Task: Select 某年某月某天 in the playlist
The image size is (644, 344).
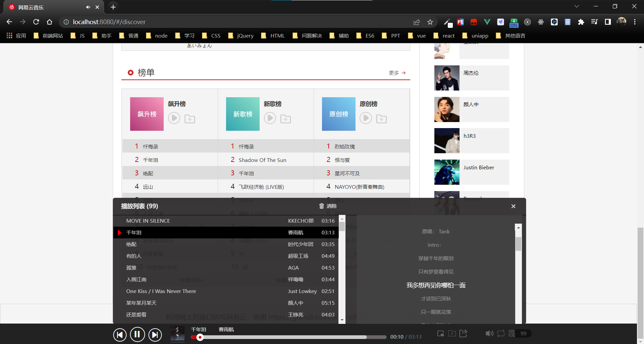Action: pos(226,303)
